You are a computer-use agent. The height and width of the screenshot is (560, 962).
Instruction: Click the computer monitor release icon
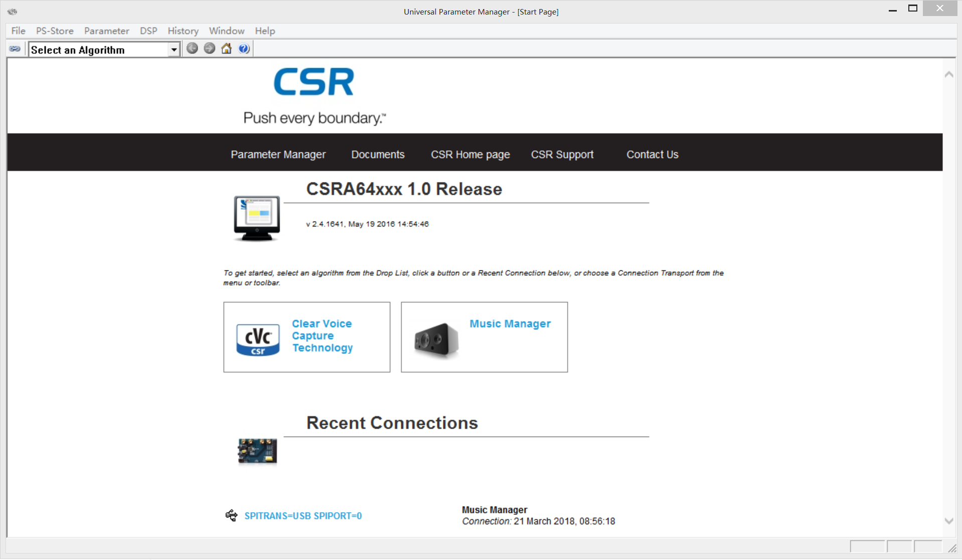point(257,219)
